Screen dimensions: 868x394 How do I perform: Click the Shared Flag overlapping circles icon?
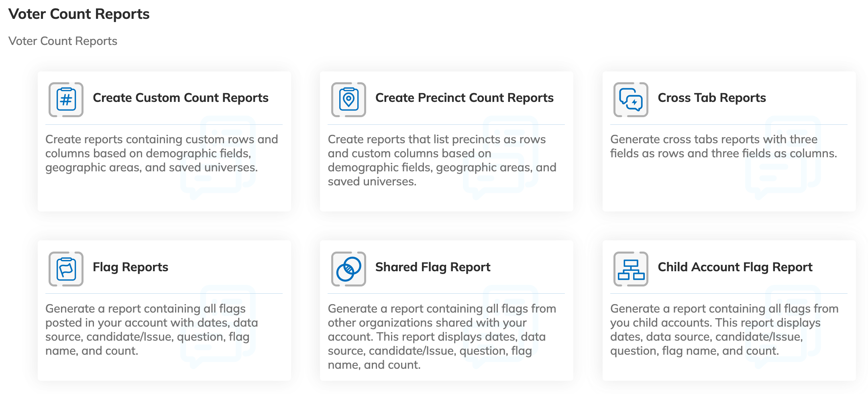348,269
